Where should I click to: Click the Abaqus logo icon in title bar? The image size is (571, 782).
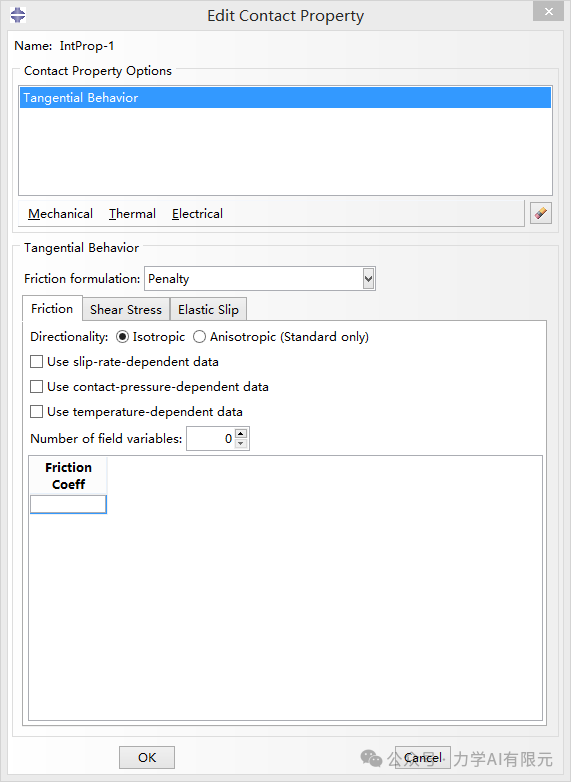18,15
